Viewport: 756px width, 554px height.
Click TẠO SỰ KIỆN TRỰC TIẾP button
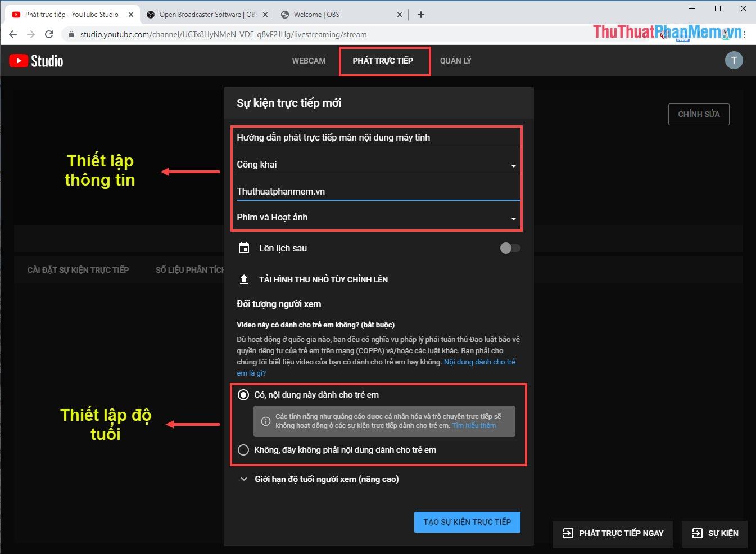(x=467, y=522)
